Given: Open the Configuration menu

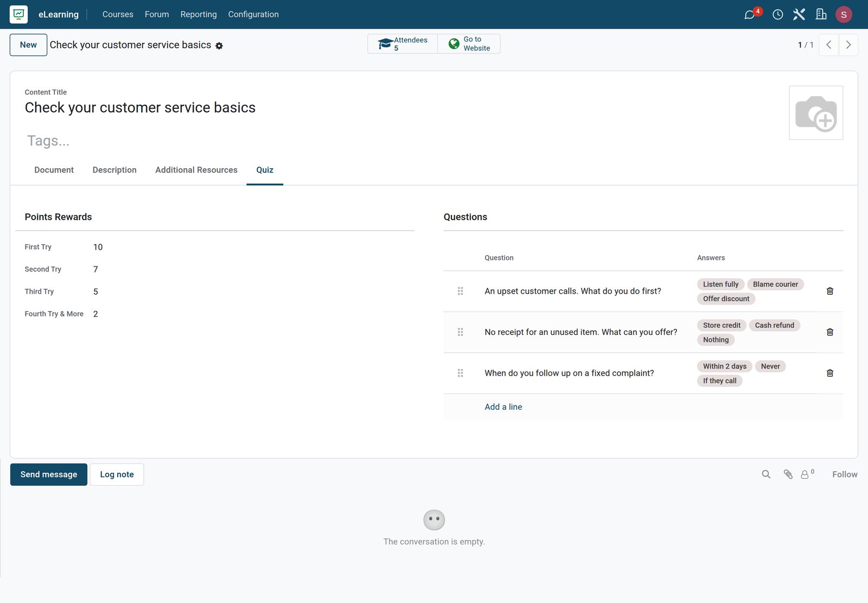Looking at the screenshot, I should click(x=253, y=15).
